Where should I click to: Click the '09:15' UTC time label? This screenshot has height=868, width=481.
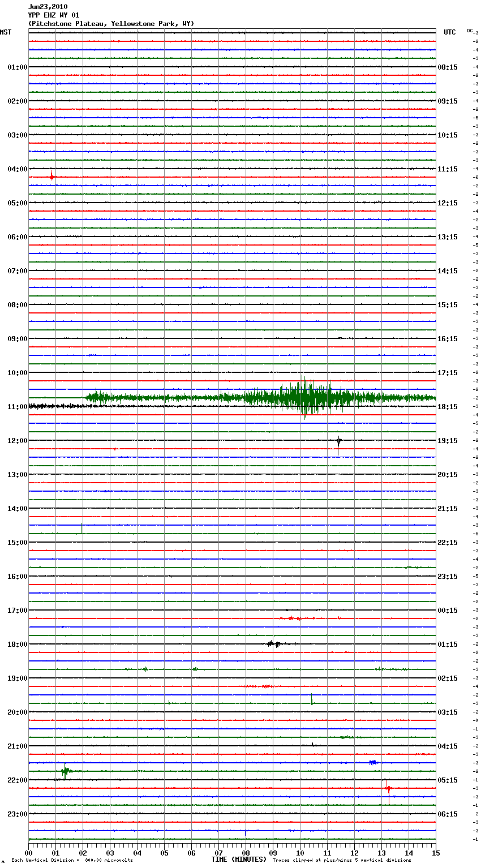[x=448, y=101]
